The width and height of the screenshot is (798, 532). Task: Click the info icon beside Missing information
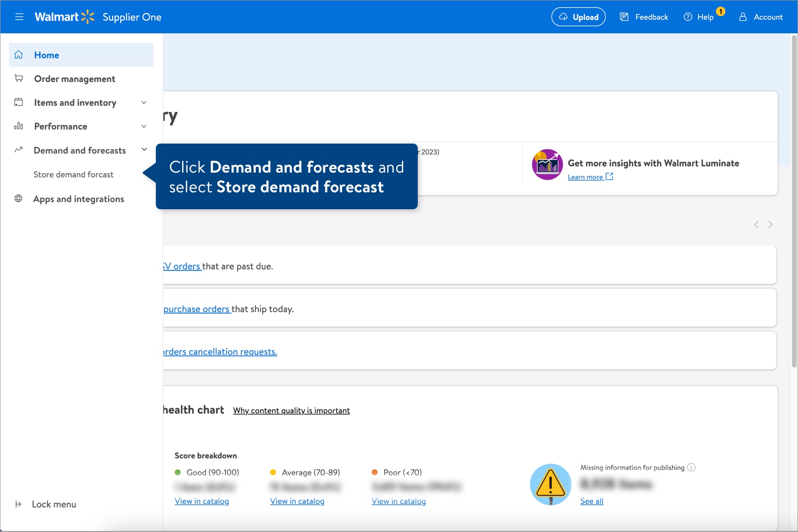[x=691, y=467]
